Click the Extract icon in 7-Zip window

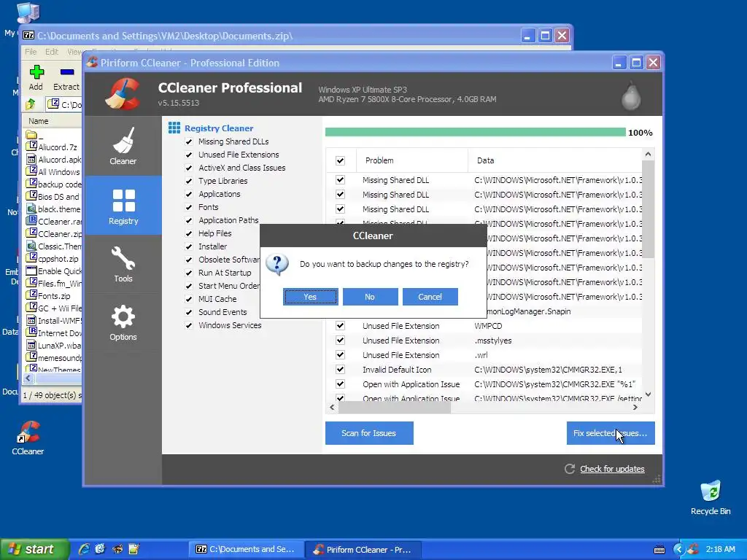coord(67,72)
